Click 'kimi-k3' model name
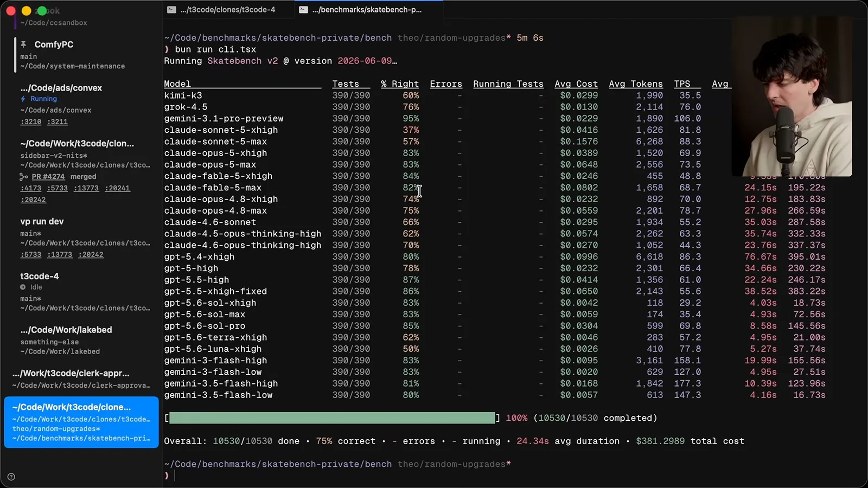This screenshot has width=868, height=488. 183,95
